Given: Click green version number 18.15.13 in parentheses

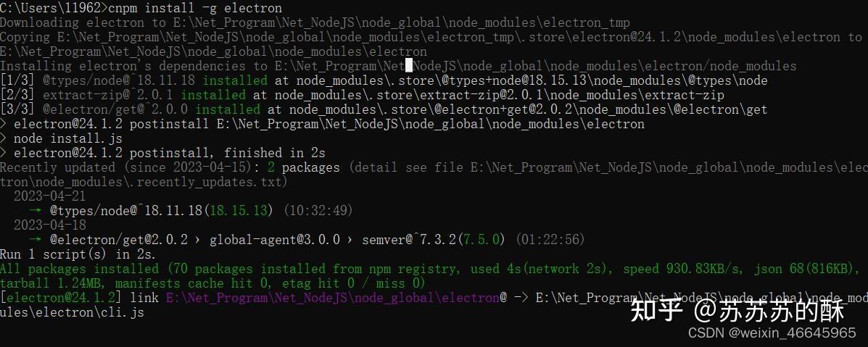Looking at the screenshot, I should click(239, 211).
